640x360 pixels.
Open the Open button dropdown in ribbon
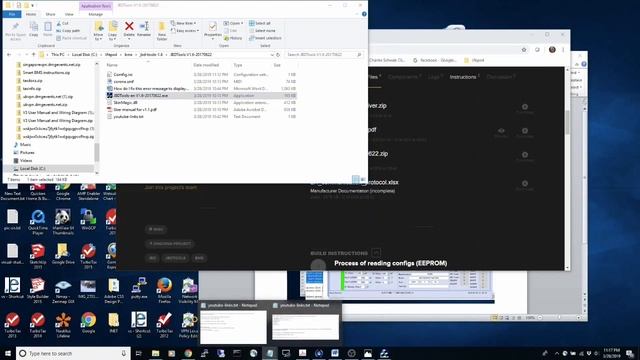point(242,23)
